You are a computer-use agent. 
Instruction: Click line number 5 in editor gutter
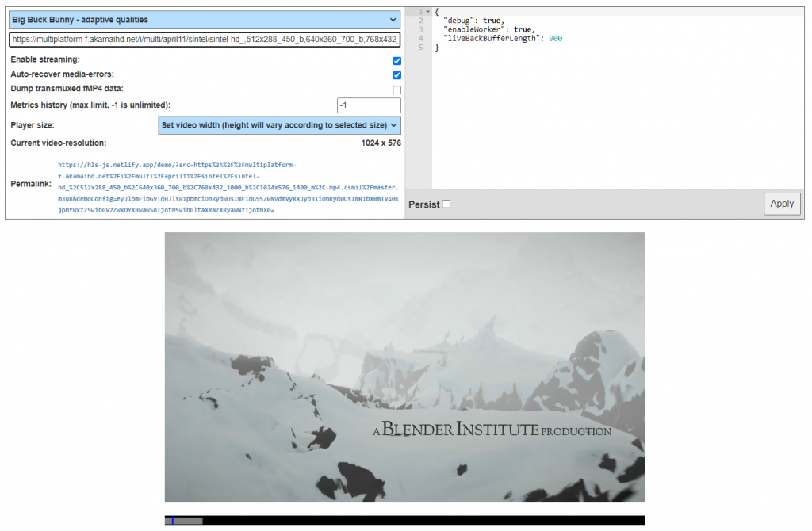click(x=420, y=48)
